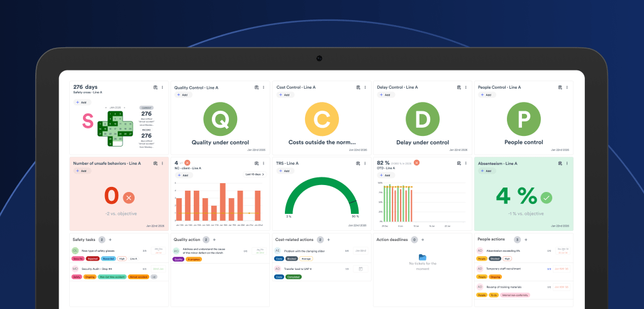Click Add on NC - client card
This screenshot has height=309, width=644.
(x=184, y=175)
